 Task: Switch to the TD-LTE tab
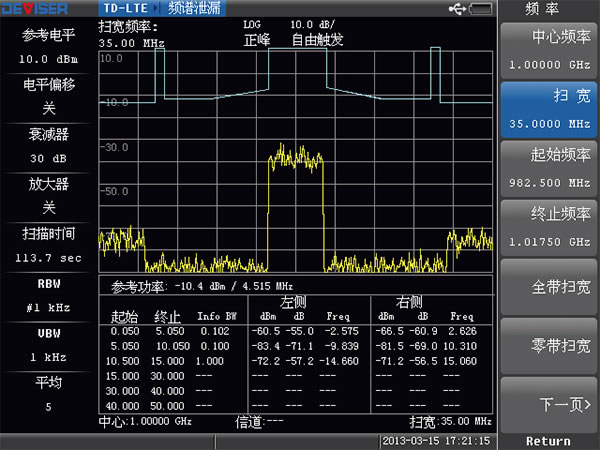click(126, 8)
